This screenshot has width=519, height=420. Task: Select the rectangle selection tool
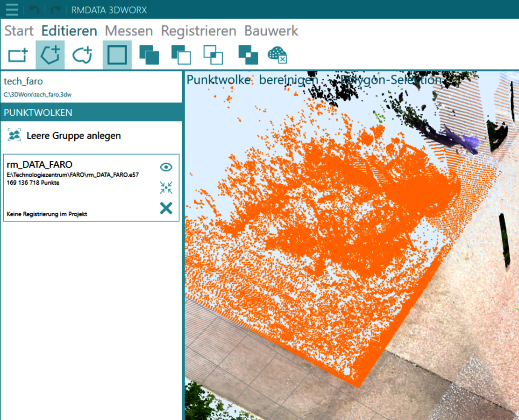pyautogui.click(x=18, y=55)
